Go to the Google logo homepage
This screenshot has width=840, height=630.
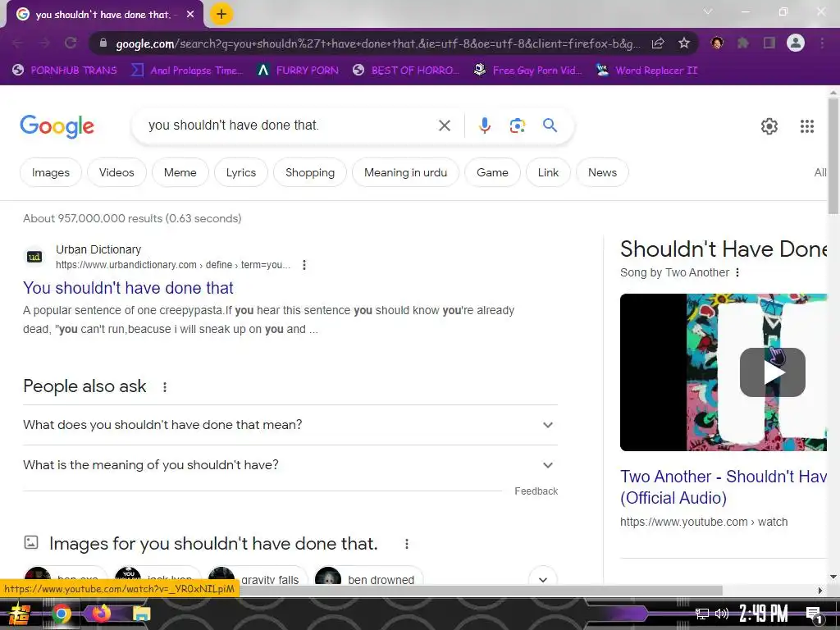57,126
